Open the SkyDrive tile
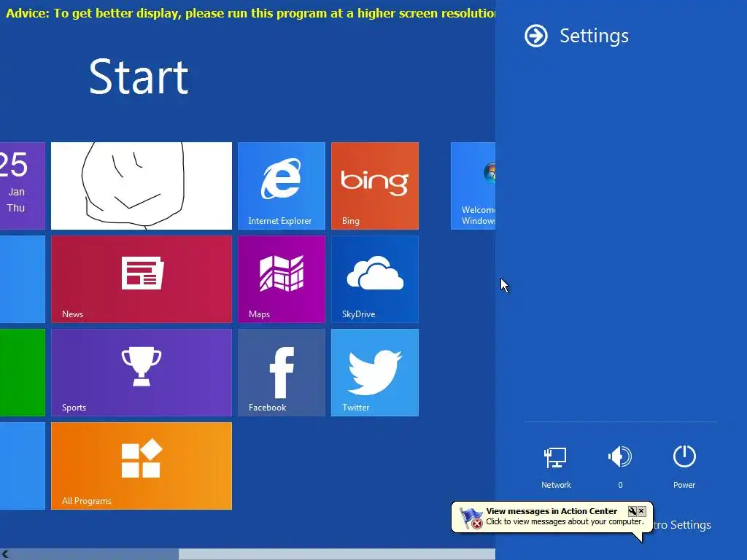The image size is (747, 560). pyautogui.click(x=375, y=279)
